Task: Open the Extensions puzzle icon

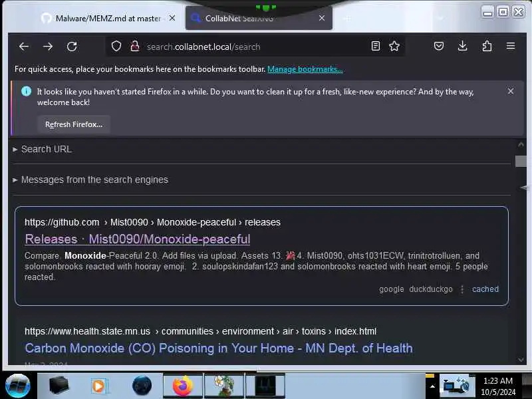Action: pos(487,46)
